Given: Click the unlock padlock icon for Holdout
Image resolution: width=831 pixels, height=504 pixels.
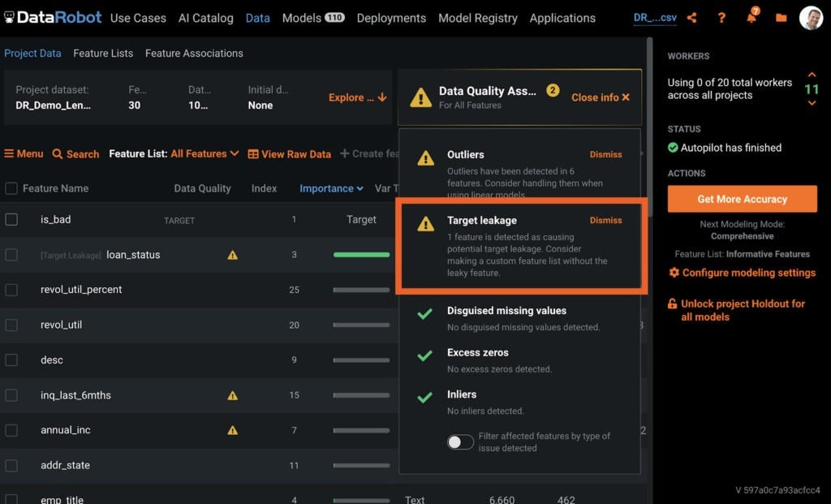Looking at the screenshot, I should (673, 304).
